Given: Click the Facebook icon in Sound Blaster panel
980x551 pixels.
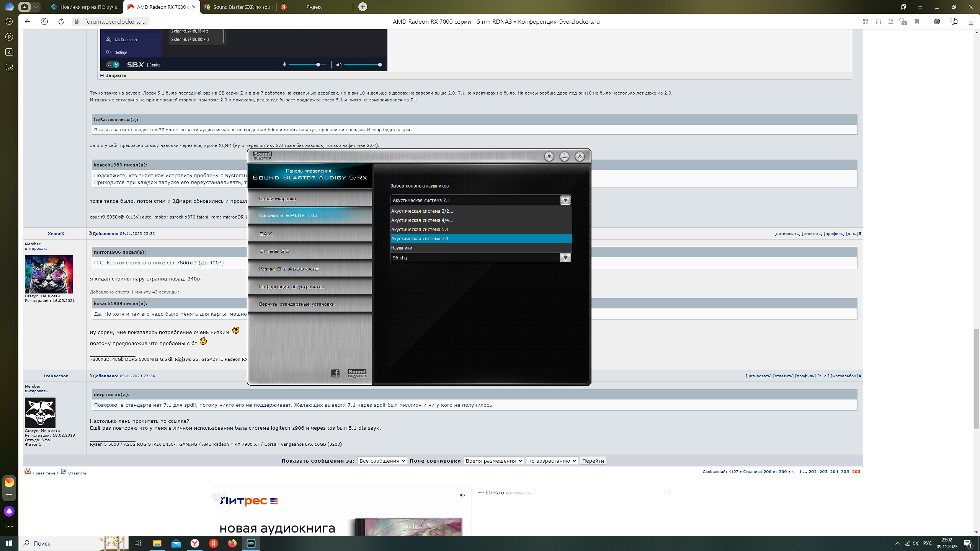Looking at the screenshot, I should point(335,373).
